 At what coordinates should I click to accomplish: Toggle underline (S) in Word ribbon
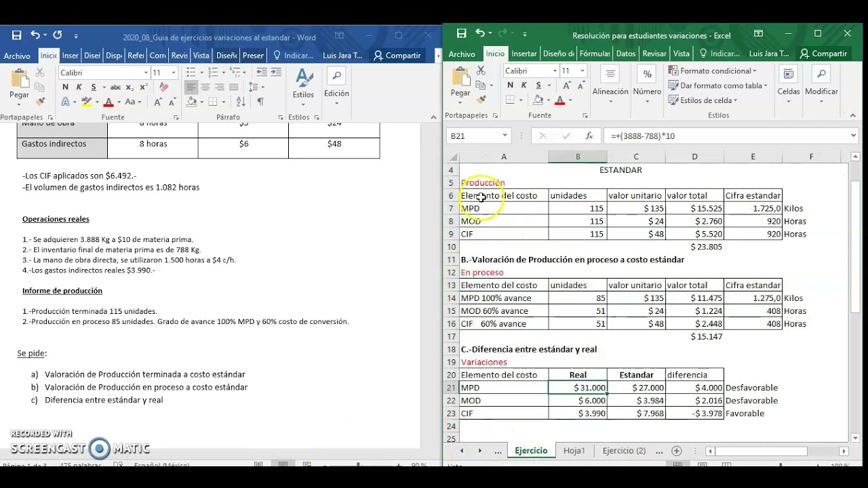click(94, 87)
